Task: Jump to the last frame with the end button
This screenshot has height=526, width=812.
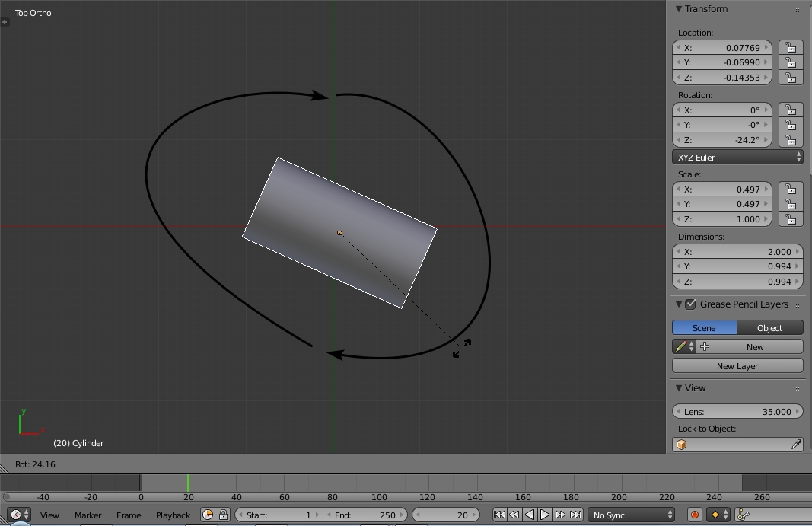Action: 576,515
